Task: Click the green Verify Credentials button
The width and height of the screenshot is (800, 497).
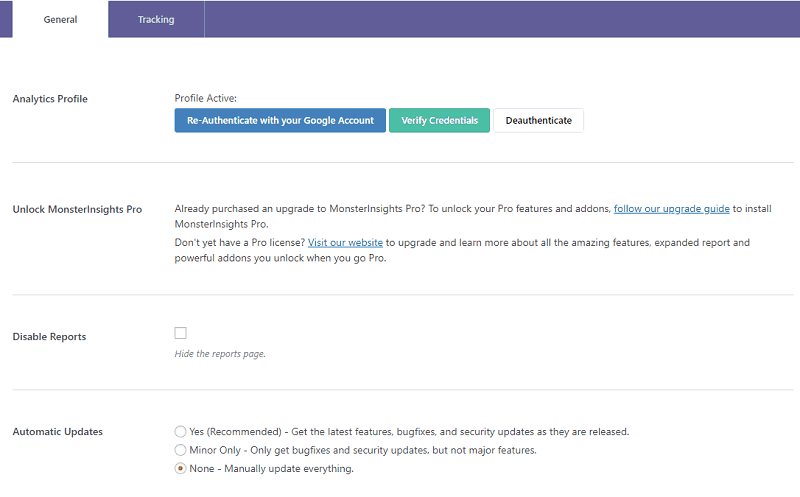Action: click(439, 120)
